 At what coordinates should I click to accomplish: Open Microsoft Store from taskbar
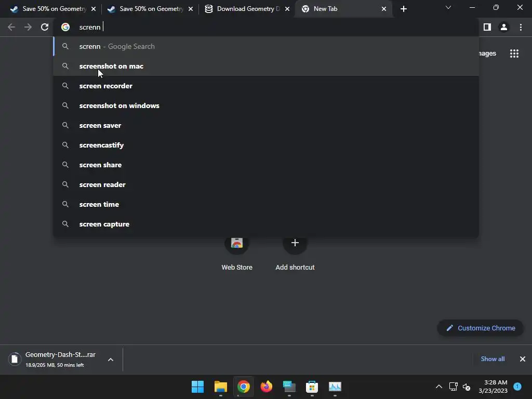tap(312, 387)
